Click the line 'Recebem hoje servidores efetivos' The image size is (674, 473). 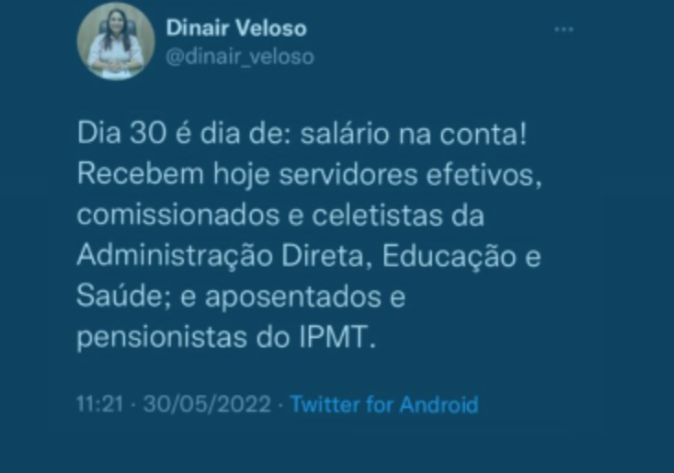pyautogui.click(x=309, y=175)
